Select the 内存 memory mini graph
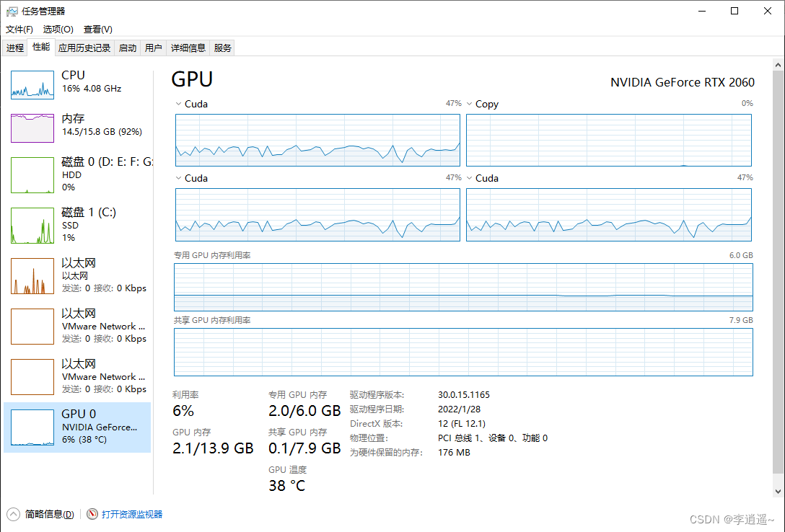Screen dimensions: 785x532 pyautogui.click(x=32, y=128)
